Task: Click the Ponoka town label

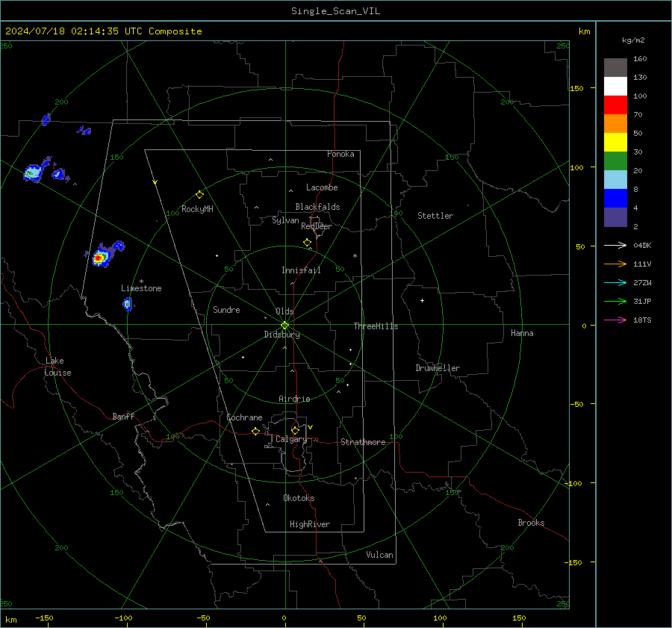Action: pos(340,154)
